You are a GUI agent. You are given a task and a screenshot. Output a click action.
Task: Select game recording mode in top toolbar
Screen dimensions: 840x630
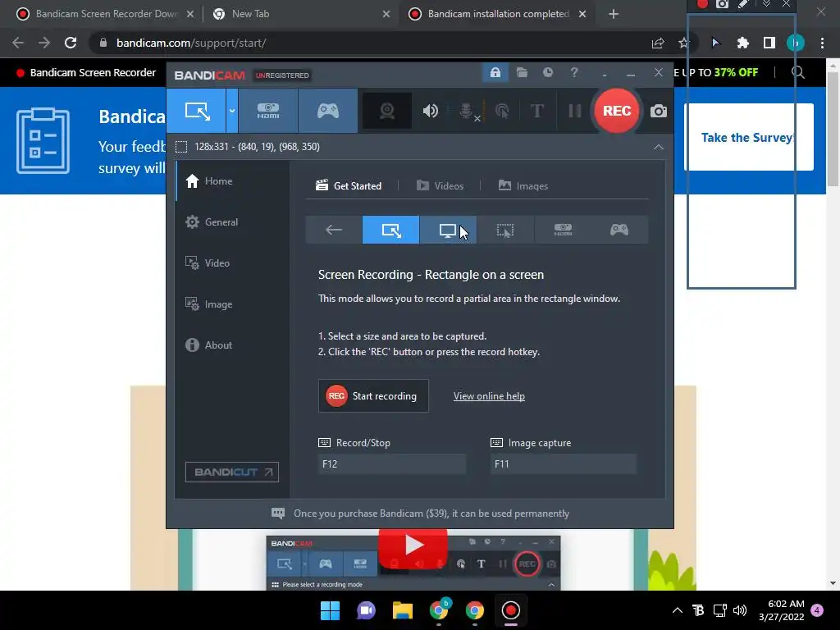coord(328,111)
